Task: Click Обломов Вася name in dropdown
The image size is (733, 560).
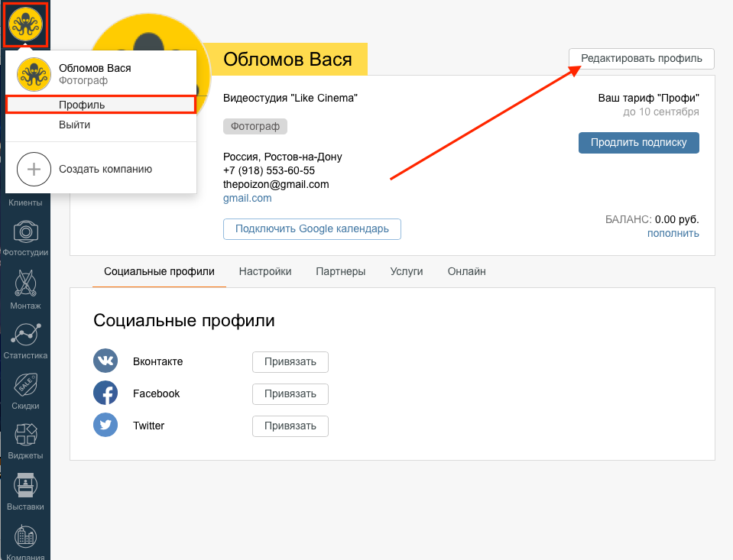Action: pos(95,68)
